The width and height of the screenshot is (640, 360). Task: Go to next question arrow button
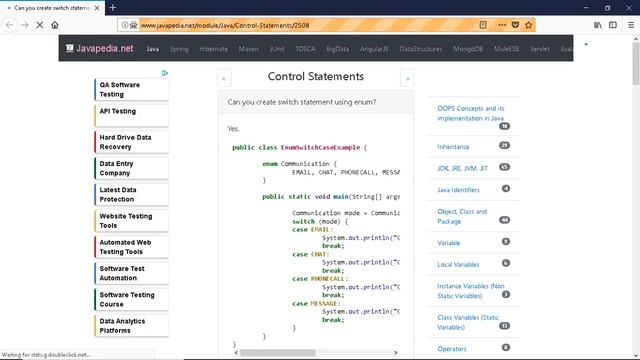[x=407, y=78]
